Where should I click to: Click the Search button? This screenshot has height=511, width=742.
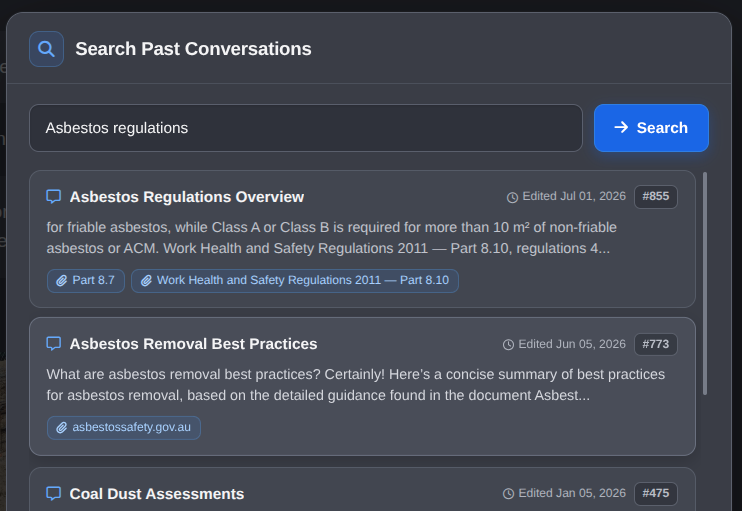point(651,128)
